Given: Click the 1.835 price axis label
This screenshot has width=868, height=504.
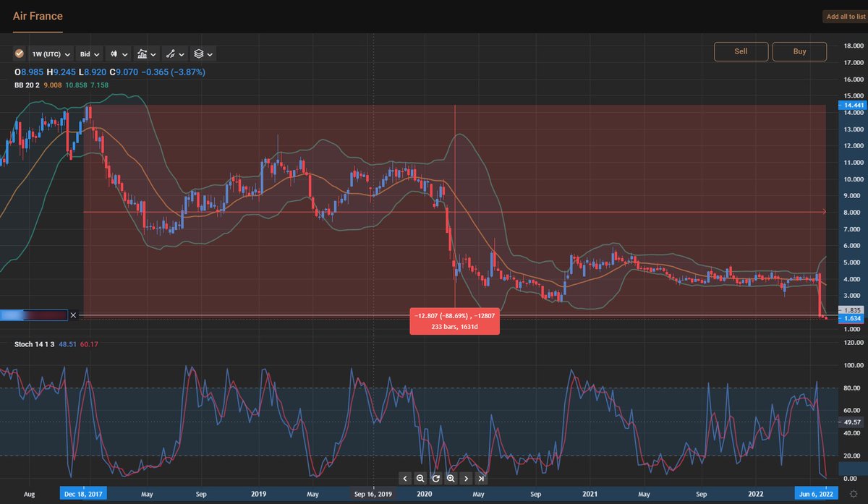Looking at the screenshot, I should click(x=851, y=309).
